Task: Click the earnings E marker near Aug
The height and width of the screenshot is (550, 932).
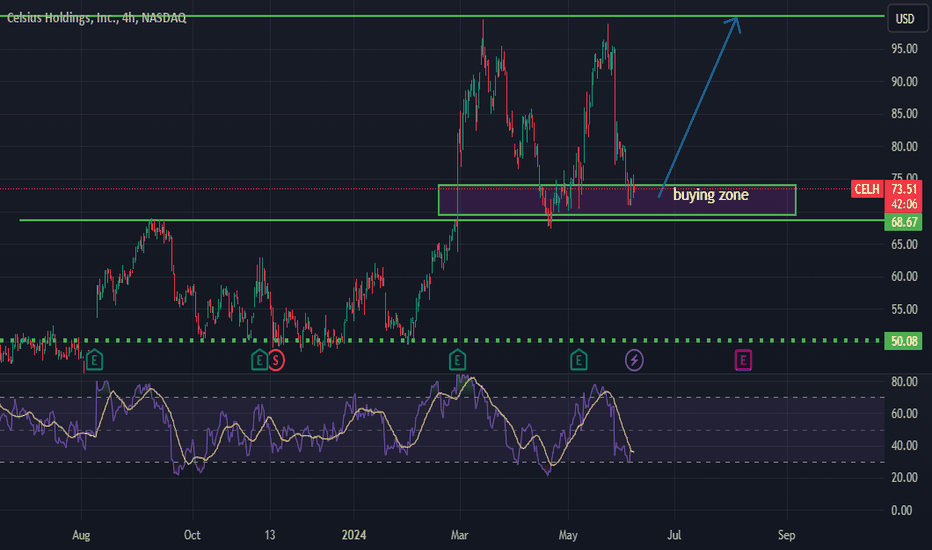Action: coord(94,360)
